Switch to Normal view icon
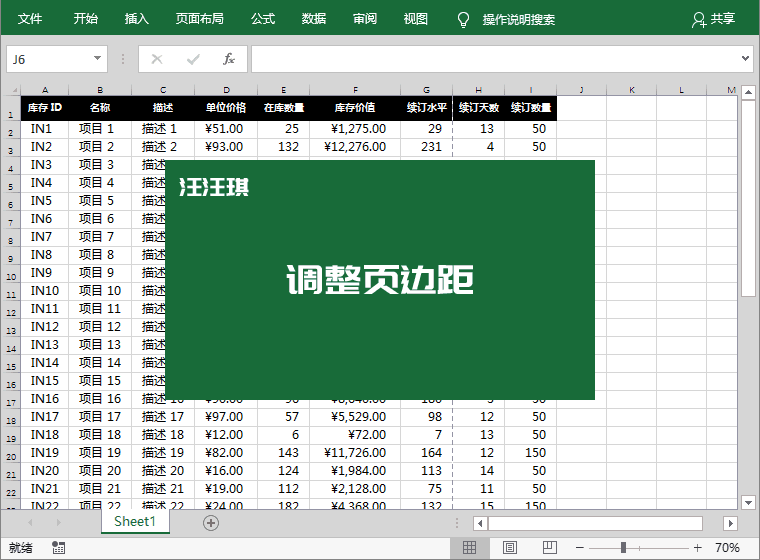This screenshot has width=760, height=560. coord(469,548)
